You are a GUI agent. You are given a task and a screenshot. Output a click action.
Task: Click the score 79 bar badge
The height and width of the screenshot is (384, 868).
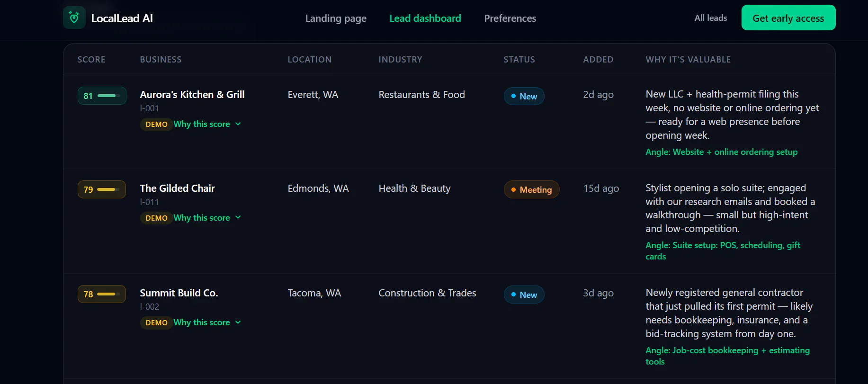(102, 189)
